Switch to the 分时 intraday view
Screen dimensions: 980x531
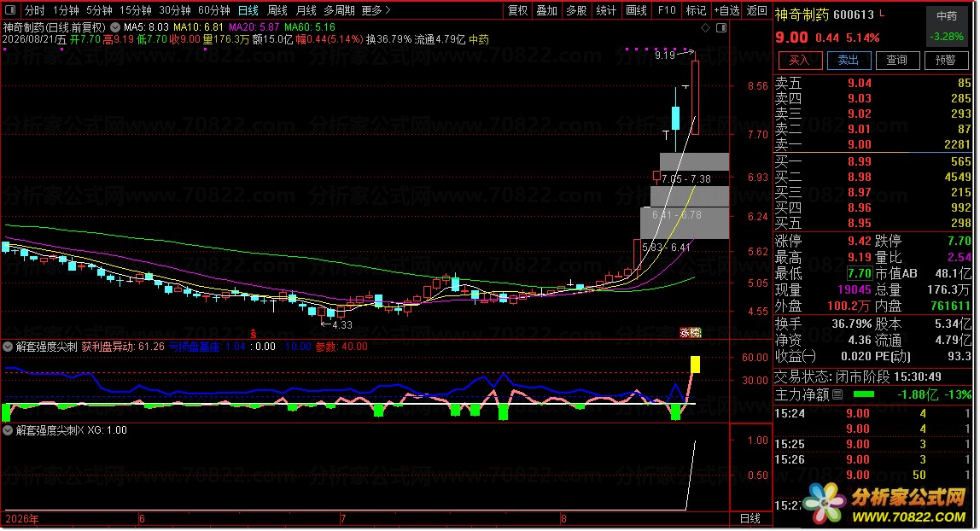[x=34, y=10]
